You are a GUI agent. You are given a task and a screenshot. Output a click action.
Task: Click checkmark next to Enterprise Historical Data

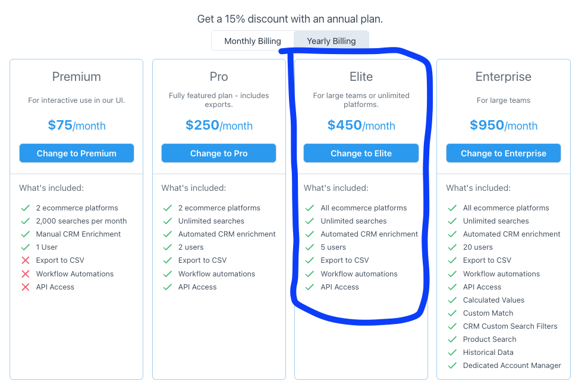[x=452, y=352]
